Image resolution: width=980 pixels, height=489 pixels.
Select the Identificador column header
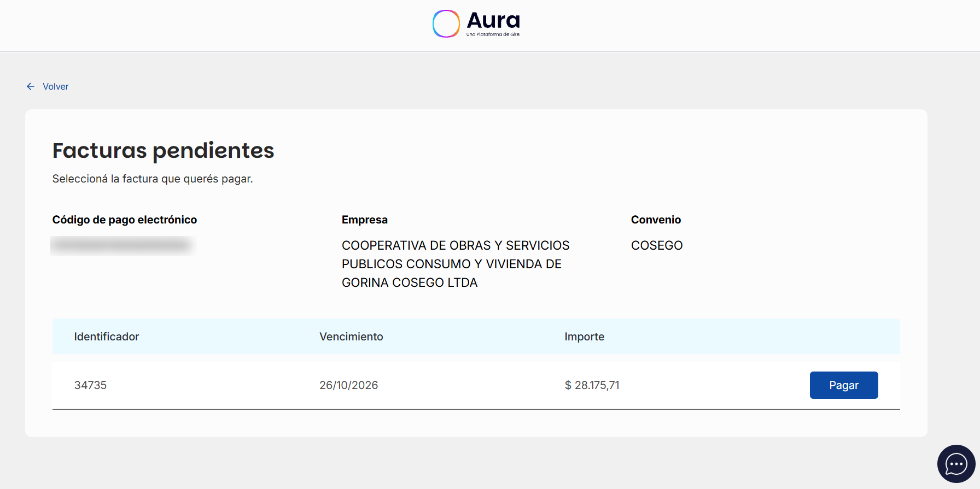107,337
